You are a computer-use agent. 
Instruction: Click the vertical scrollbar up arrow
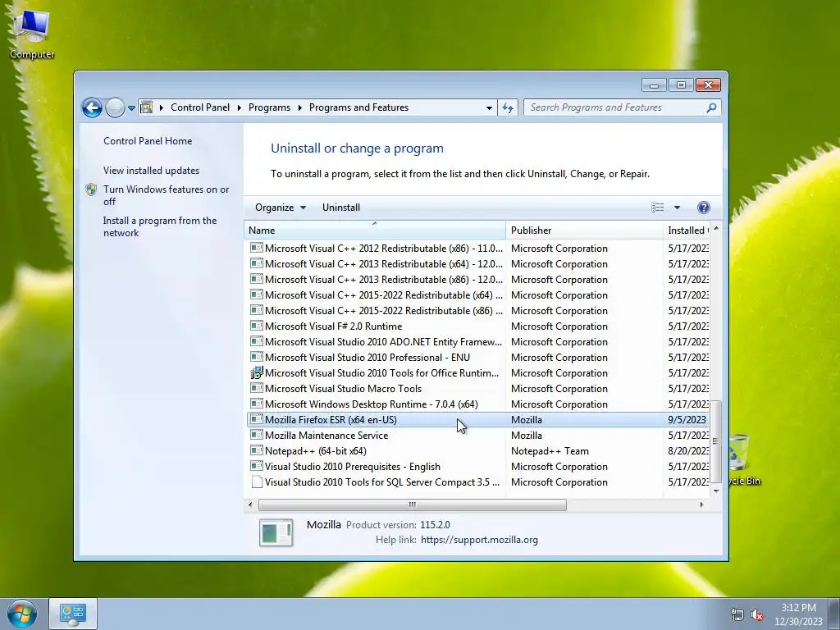pos(715,229)
